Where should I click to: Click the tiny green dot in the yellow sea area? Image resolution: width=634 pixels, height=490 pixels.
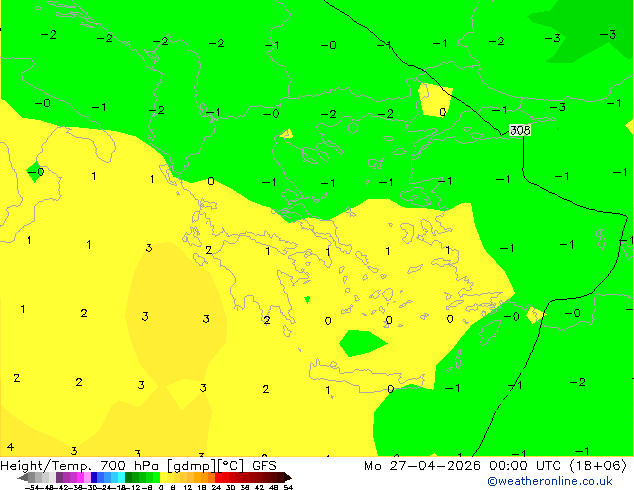point(307,300)
